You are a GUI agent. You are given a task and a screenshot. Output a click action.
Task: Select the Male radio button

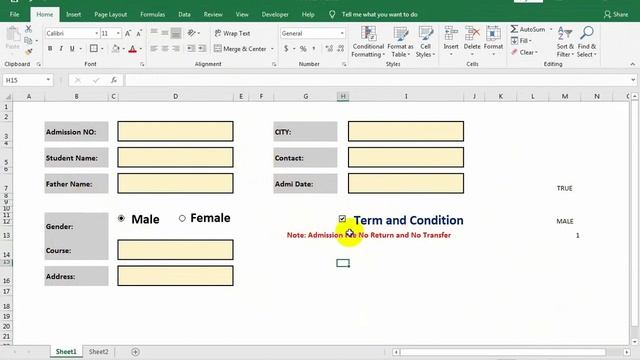121,218
